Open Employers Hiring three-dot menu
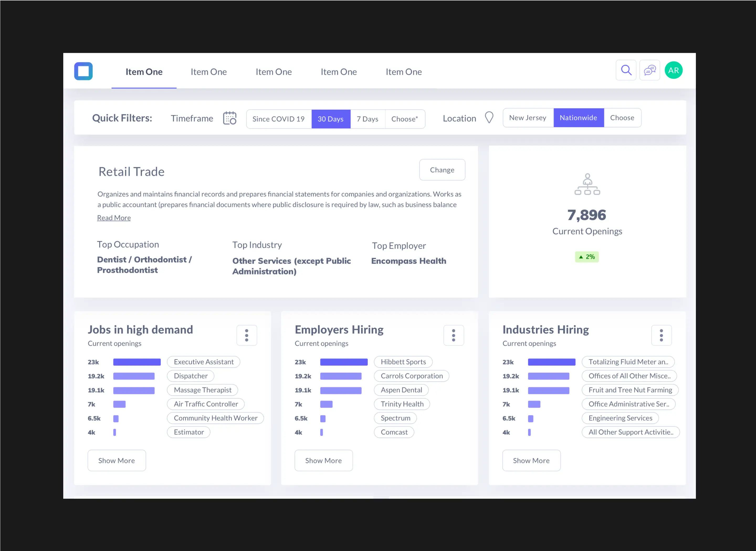This screenshot has width=756, height=551. tap(453, 335)
